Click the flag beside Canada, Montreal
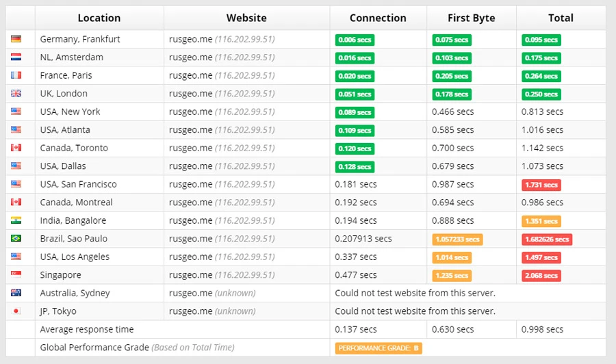 (x=16, y=202)
